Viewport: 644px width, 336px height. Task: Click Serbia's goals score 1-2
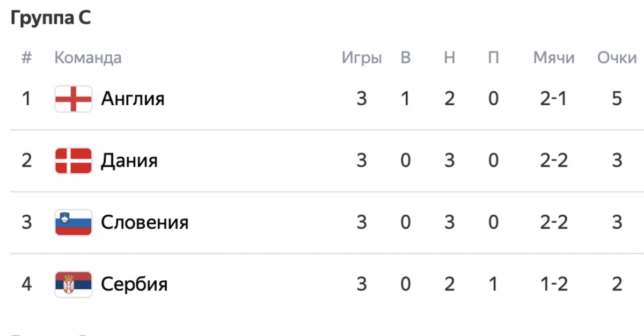554,284
